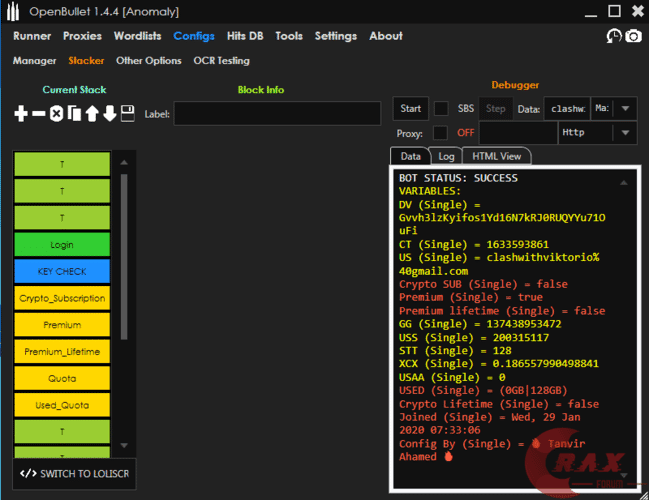Expand the wordlist type dropdown beside Data
Viewport: 649px width, 500px height.
624,108
